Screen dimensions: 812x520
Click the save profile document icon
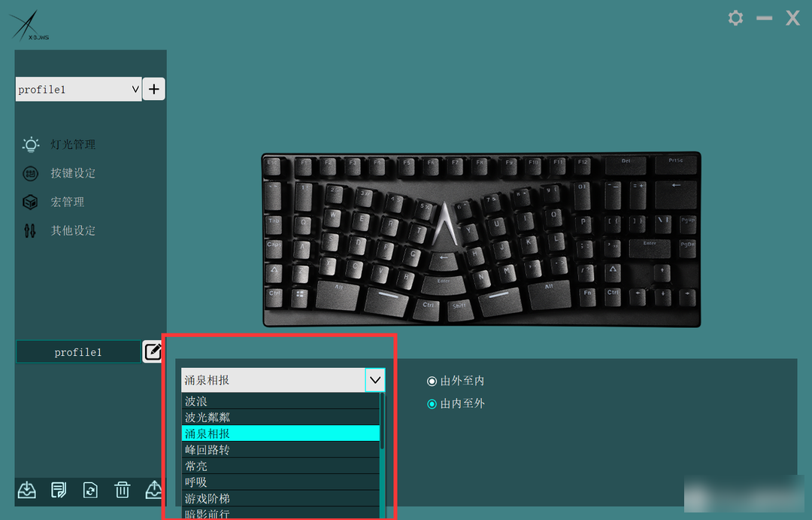point(59,489)
